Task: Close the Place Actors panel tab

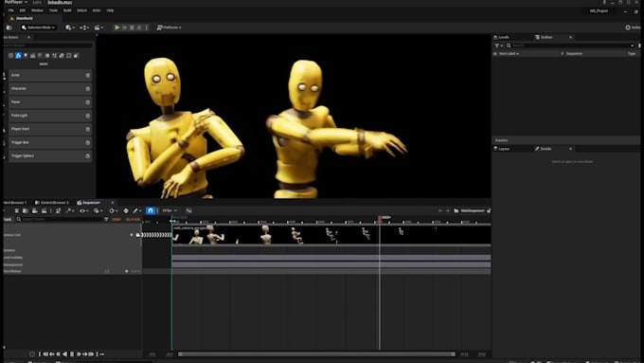Action: tap(28, 37)
